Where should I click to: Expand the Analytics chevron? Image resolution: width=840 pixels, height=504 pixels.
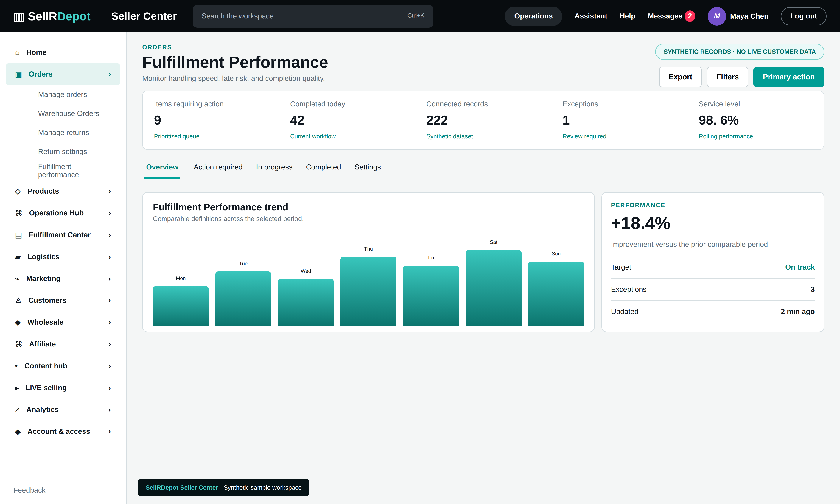pyautogui.click(x=110, y=410)
